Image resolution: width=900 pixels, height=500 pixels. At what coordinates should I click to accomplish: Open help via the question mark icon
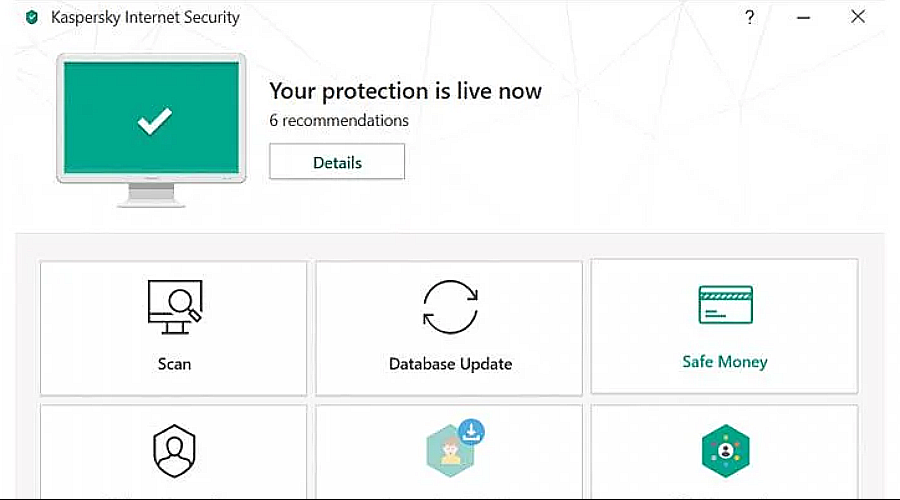[750, 17]
